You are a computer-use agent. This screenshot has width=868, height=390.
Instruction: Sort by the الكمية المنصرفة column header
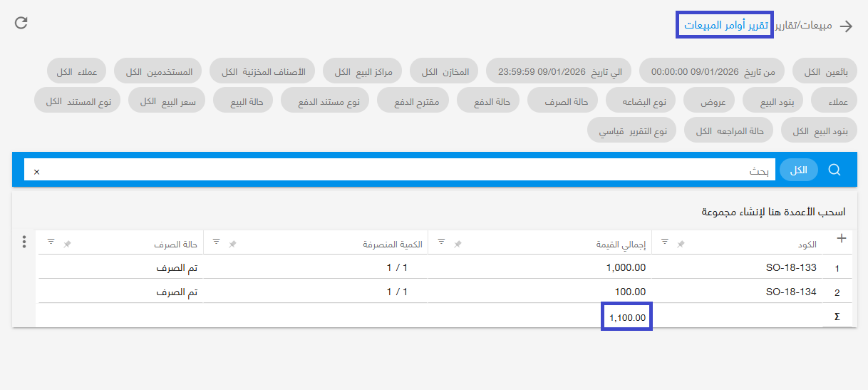point(393,244)
